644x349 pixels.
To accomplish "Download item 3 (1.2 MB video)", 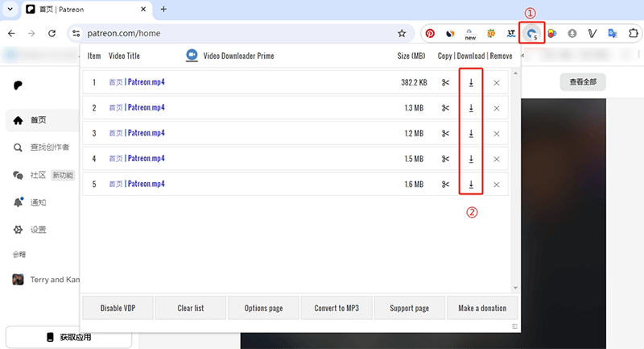I will coord(471,134).
